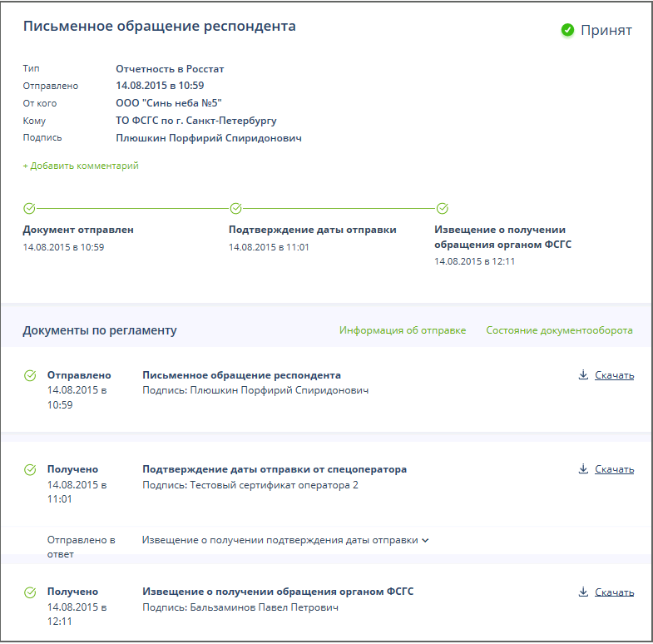Image resolution: width=653 pixels, height=644 pixels.
Task: Expand Извещение о получении подтверждения chevron
Action: 425,541
